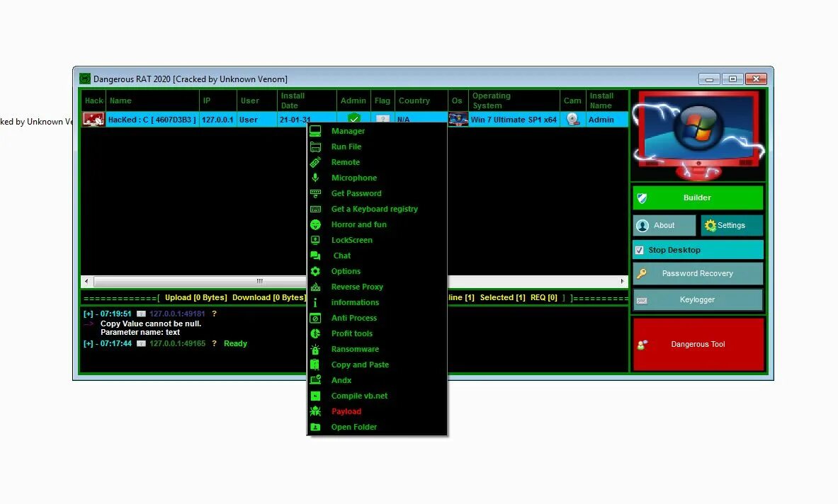The height and width of the screenshot is (504, 838).
Task: Click the Compile vb.net icon
Action: coord(315,396)
